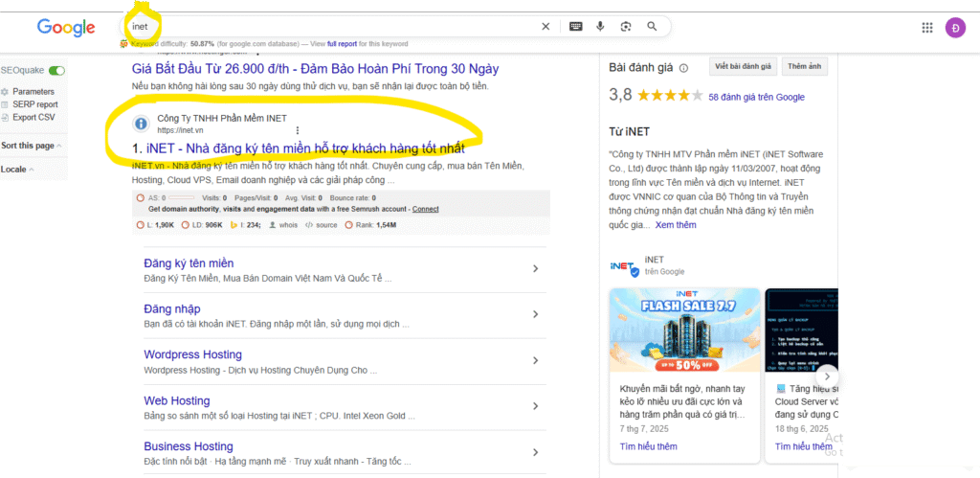Expand the Business Hosting chevron
The width and height of the screenshot is (980, 478).
click(535, 452)
